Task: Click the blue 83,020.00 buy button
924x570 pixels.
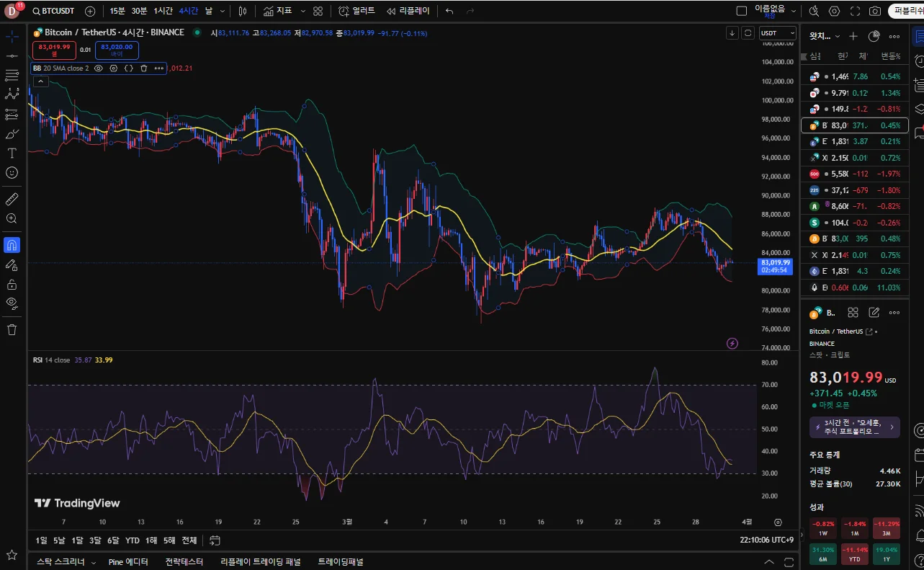Action: click(x=117, y=50)
